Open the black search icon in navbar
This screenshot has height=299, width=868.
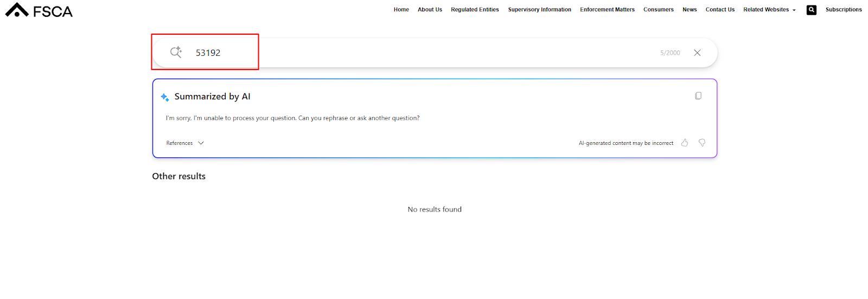pos(812,10)
